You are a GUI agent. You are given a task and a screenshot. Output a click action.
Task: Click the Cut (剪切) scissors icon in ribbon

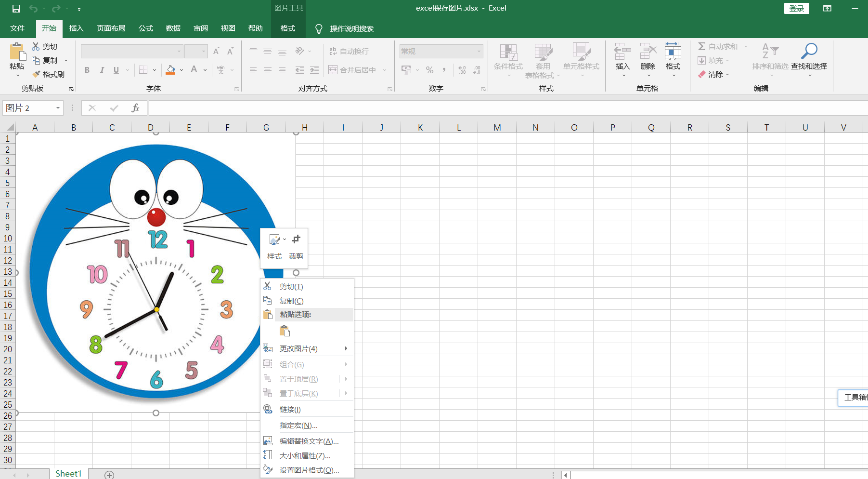click(x=36, y=46)
